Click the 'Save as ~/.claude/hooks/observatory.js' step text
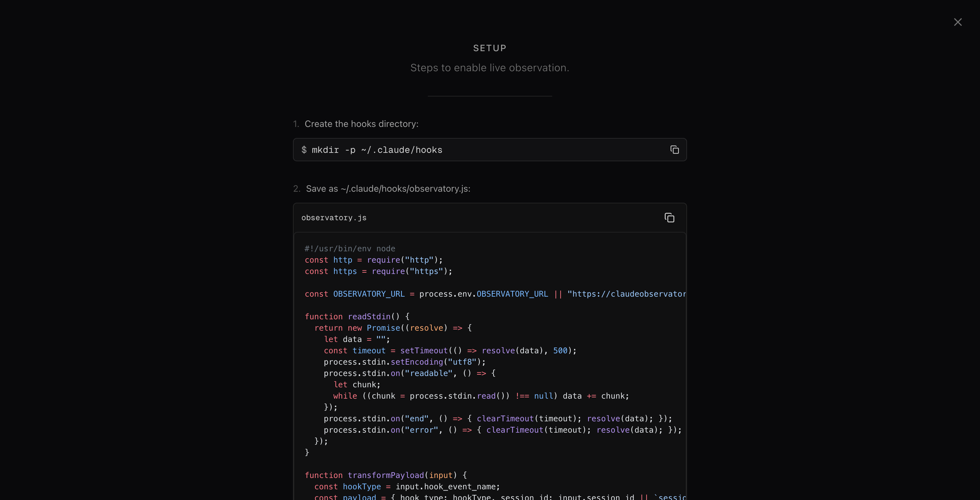Image resolution: width=980 pixels, height=500 pixels. [x=388, y=189]
